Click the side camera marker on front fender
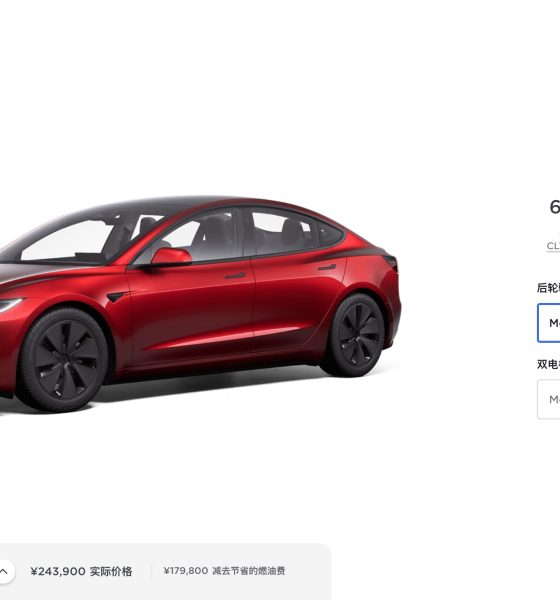The image size is (560, 600). click(116, 297)
